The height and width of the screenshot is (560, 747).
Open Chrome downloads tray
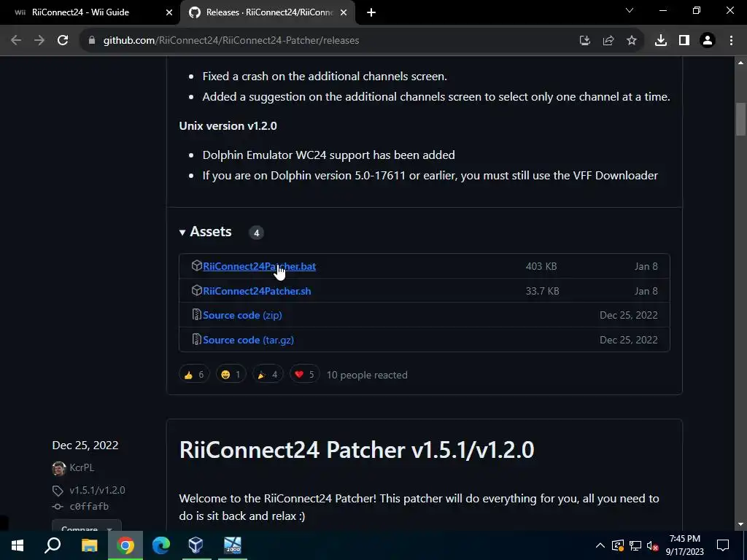tap(661, 41)
